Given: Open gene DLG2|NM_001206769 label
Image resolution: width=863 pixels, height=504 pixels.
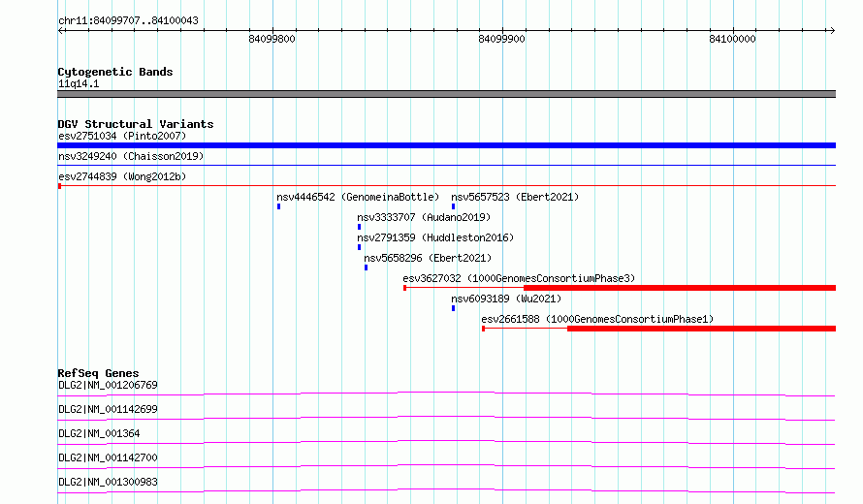Looking at the screenshot, I should 108,385.
